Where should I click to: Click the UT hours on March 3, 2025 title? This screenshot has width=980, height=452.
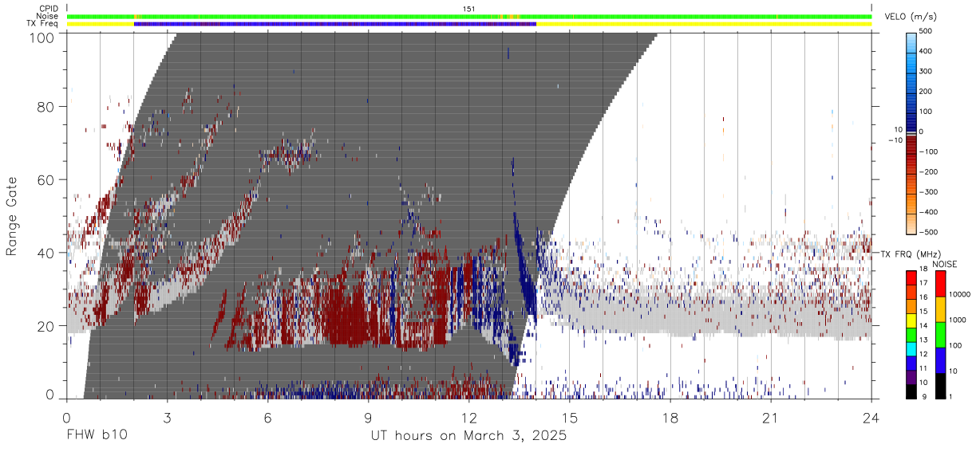click(468, 436)
